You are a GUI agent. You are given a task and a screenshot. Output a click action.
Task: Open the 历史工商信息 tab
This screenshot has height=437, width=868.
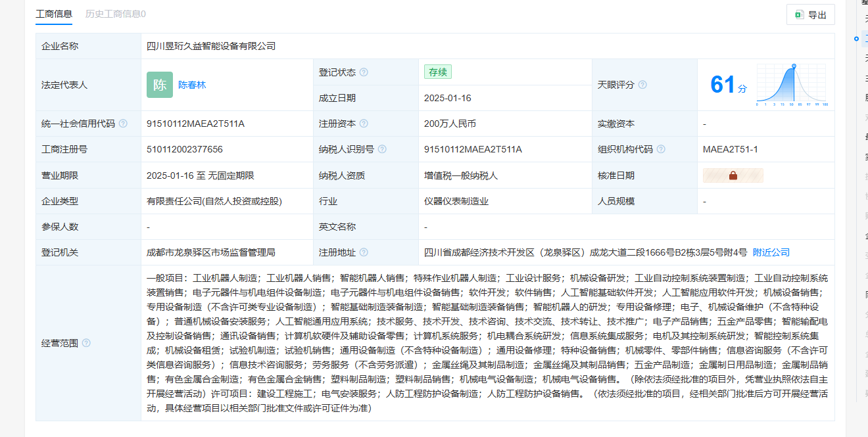pyautogui.click(x=116, y=14)
